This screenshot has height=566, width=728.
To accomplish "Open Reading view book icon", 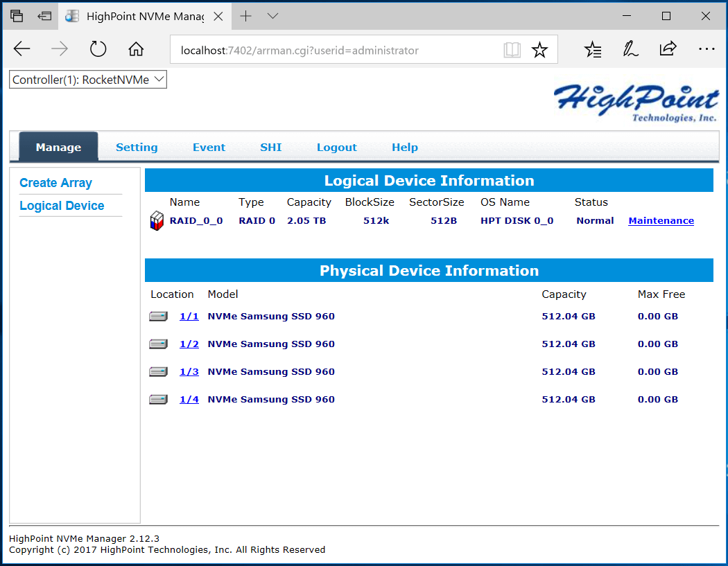I will click(512, 50).
